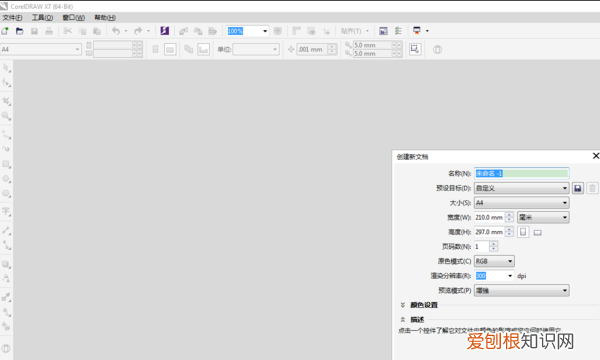Click the Save preset disk icon in dialog
Image resolution: width=600 pixels, height=360 pixels.
578,188
